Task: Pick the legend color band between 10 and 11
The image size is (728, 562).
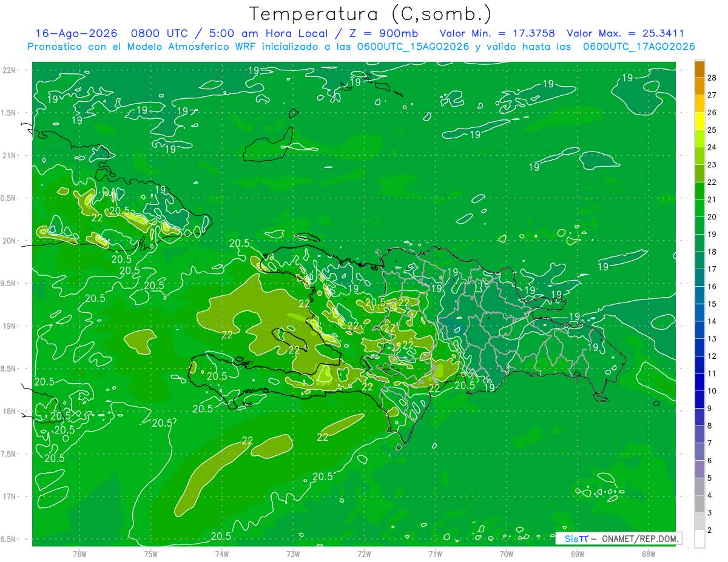Action: pos(699,382)
